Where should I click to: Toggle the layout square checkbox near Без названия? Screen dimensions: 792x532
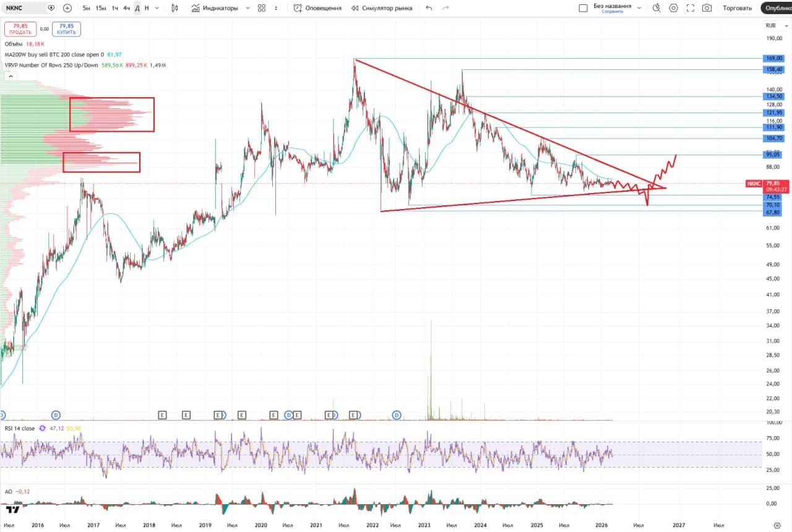point(583,8)
